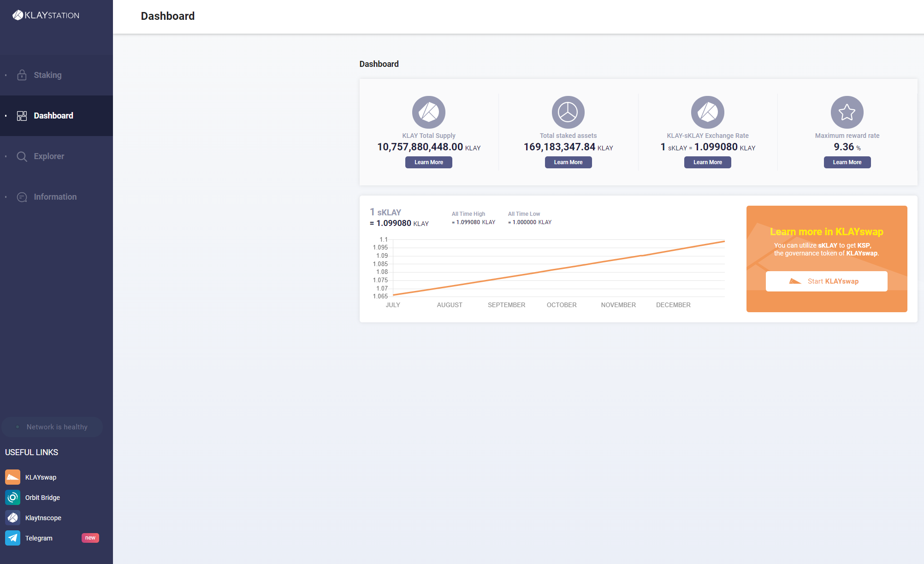Click the KLAYswap logo in Start button
Screen dimensions: 924x564
pos(795,281)
